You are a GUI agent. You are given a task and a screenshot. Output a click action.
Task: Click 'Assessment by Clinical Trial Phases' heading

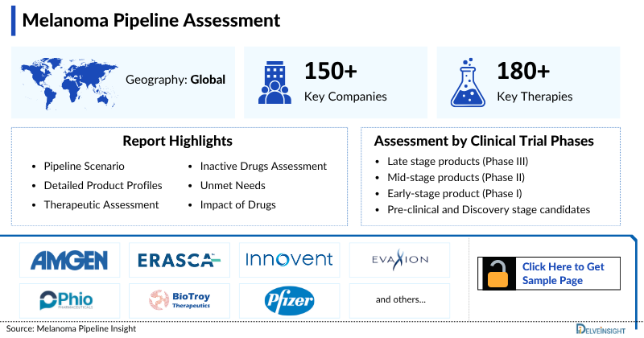pos(484,141)
